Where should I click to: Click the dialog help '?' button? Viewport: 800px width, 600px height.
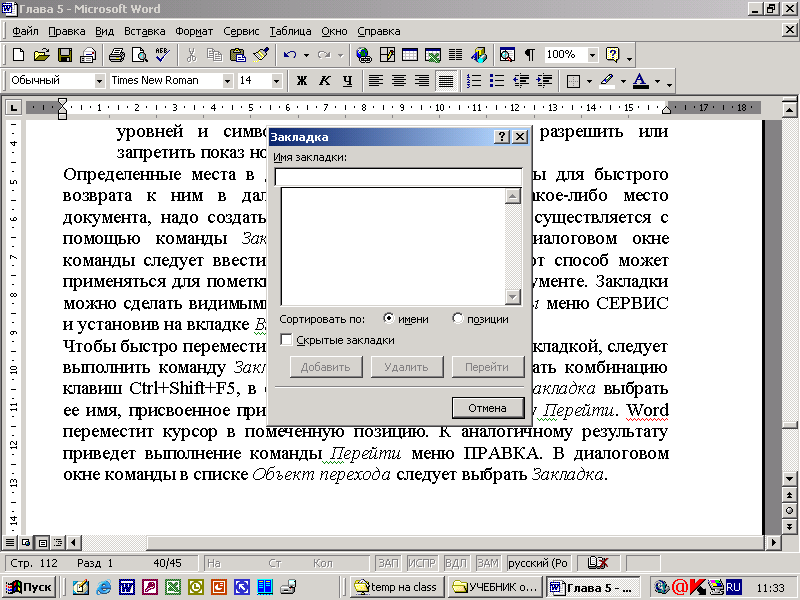pyautogui.click(x=502, y=137)
